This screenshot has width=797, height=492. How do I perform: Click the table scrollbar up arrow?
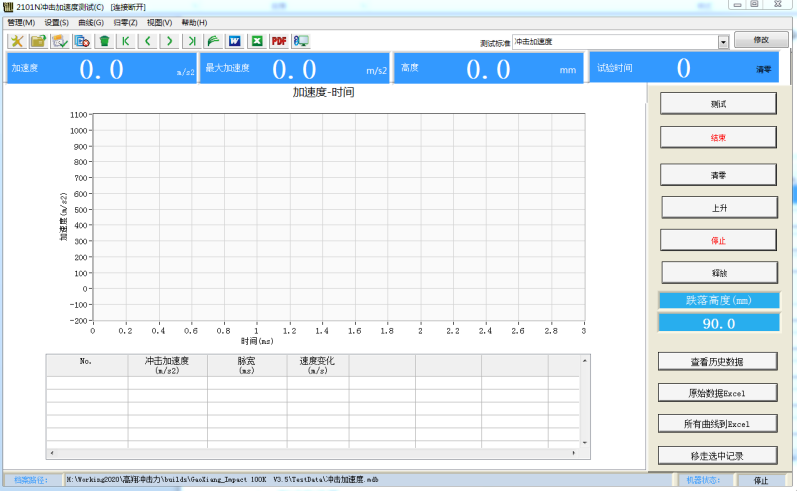(x=585, y=360)
